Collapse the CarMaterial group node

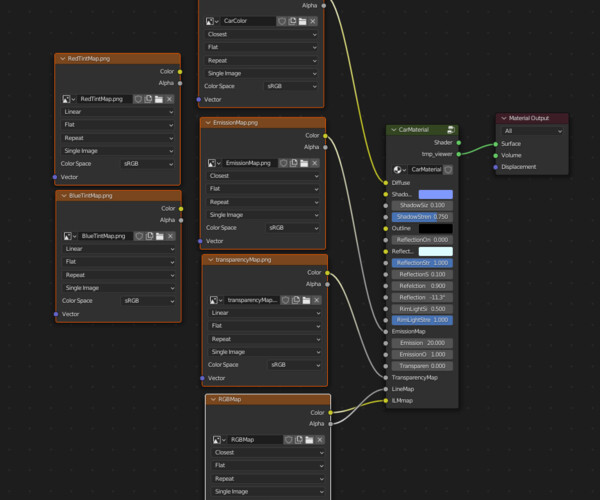point(394,130)
